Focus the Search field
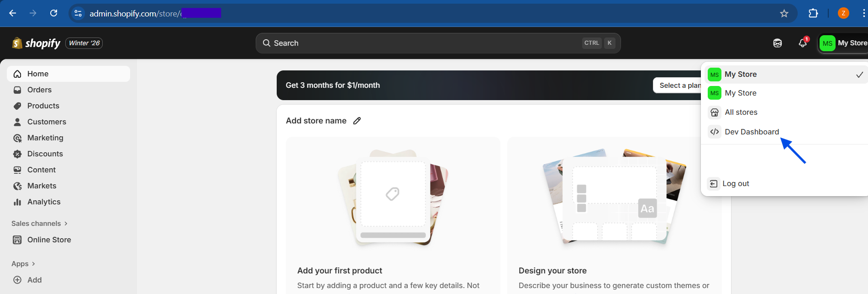The width and height of the screenshot is (868, 294). coord(438,43)
